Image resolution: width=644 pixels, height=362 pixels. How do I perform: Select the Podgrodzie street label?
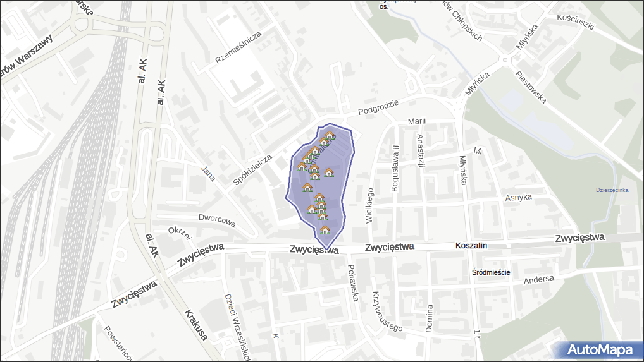378,107
